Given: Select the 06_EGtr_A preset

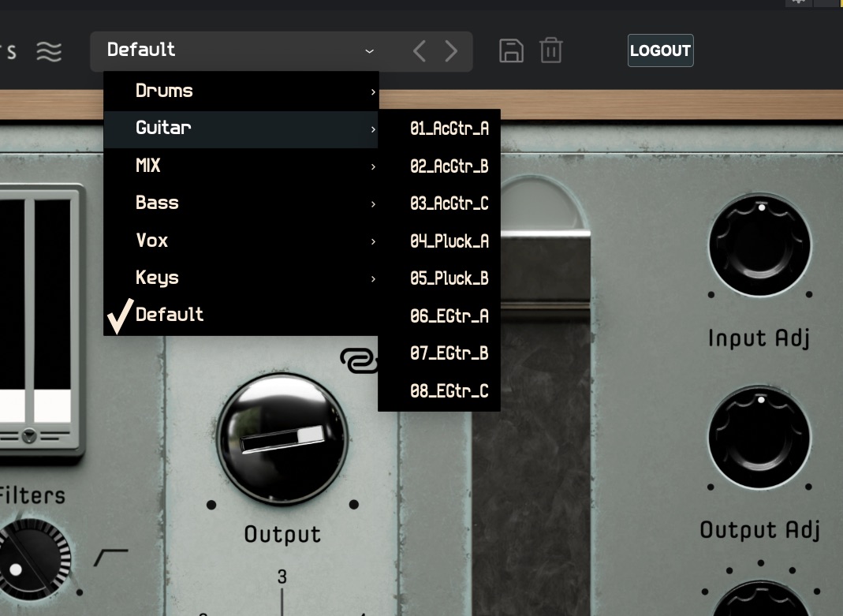Looking at the screenshot, I should 449,316.
